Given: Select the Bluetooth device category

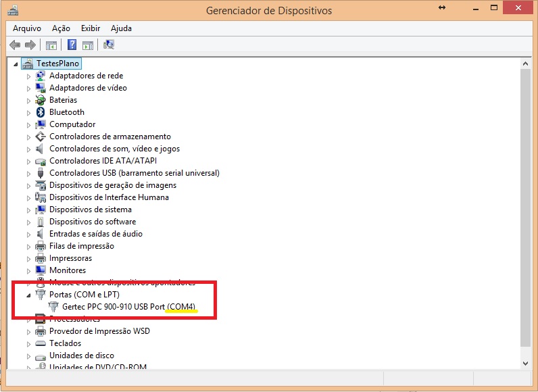Looking at the screenshot, I should point(66,112).
